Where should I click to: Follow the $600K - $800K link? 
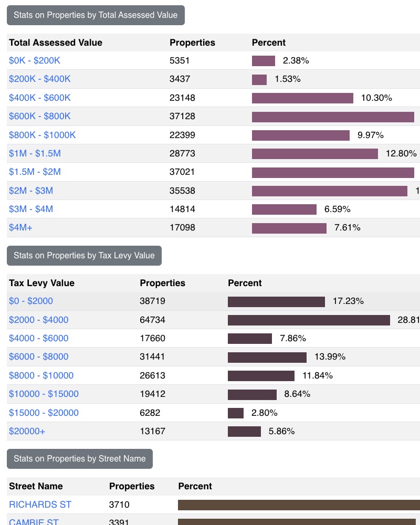pyautogui.click(x=39, y=116)
